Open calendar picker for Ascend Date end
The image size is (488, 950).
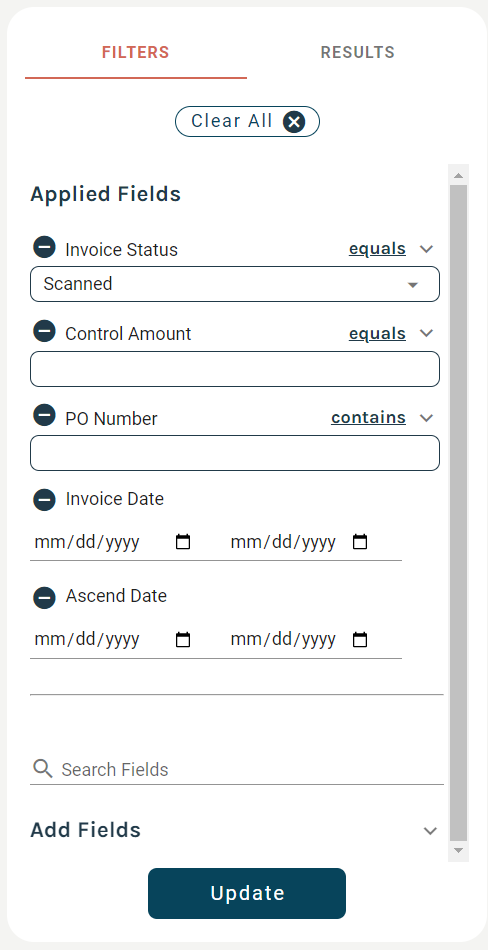coord(360,639)
